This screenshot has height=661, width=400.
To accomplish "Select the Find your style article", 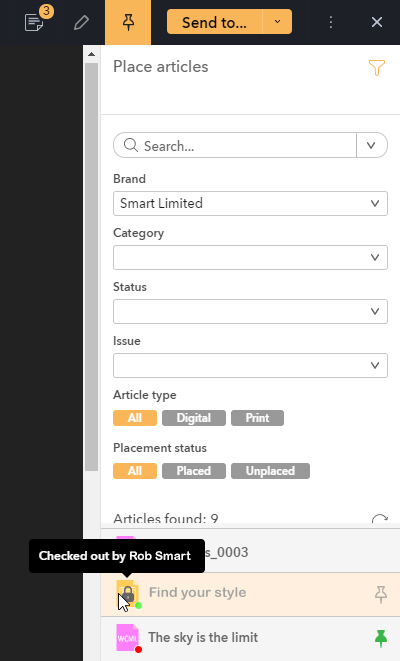I will click(250, 594).
